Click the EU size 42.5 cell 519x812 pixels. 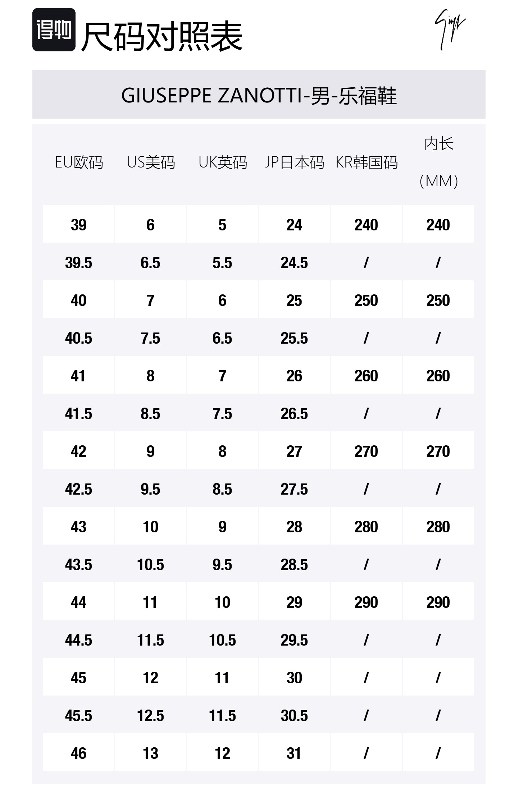[x=79, y=489]
